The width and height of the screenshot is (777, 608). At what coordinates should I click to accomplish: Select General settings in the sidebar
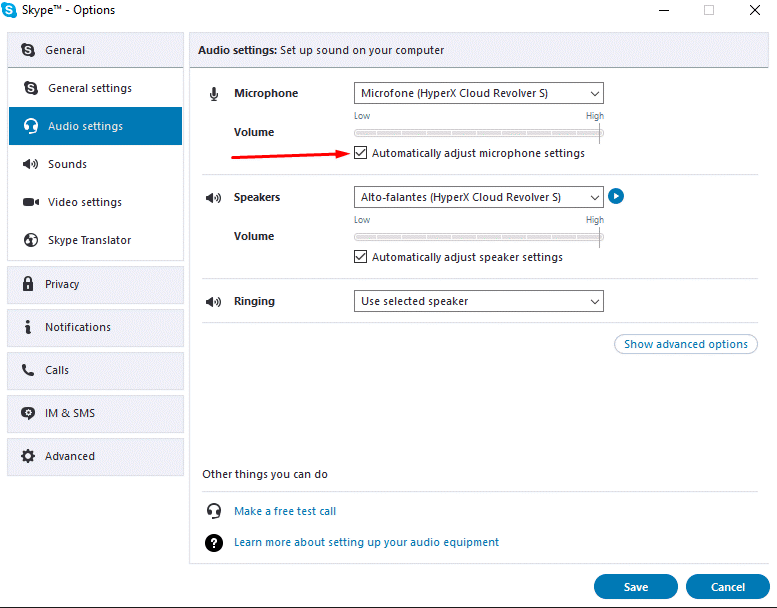[95, 88]
